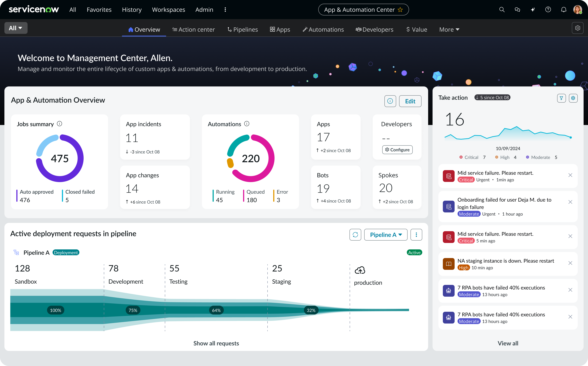The height and width of the screenshot is (366, 588).
Task: Click the Configure button under Developers
Action: pyautogui.click(x=397, y=150)
